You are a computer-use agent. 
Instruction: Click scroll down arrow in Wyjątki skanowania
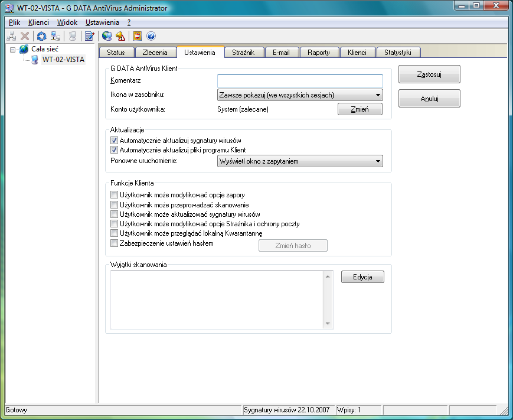[x=328, y=324]
